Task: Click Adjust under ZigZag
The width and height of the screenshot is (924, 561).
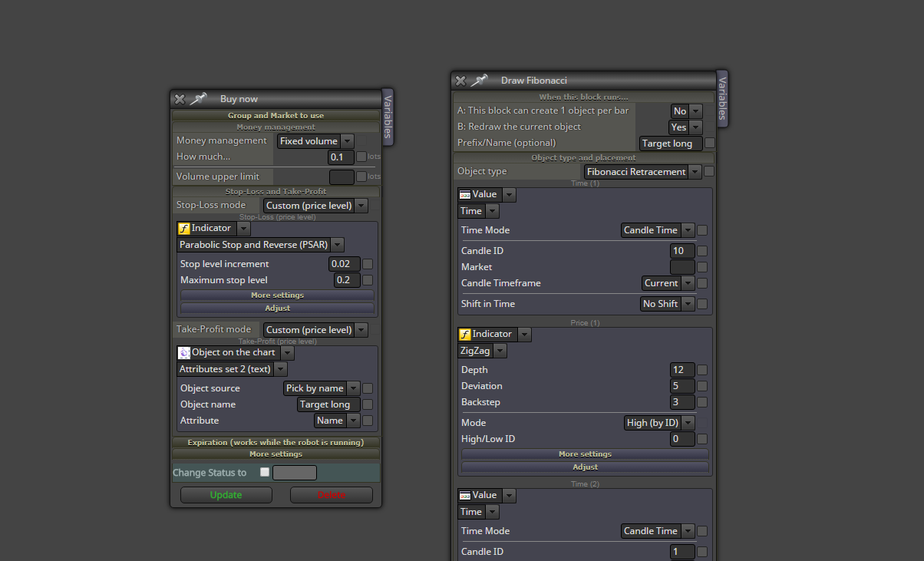Action: tap(585, 467)
